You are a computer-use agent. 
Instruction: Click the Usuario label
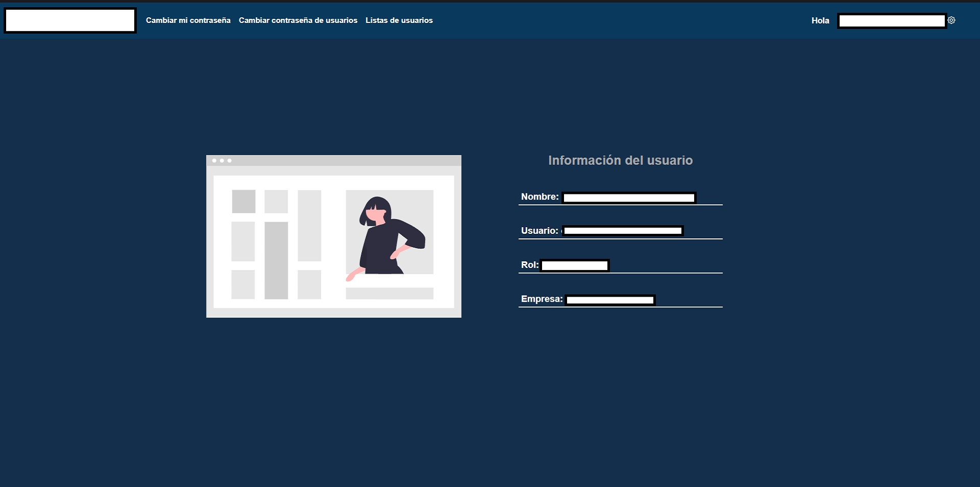[x=539, y=231]
